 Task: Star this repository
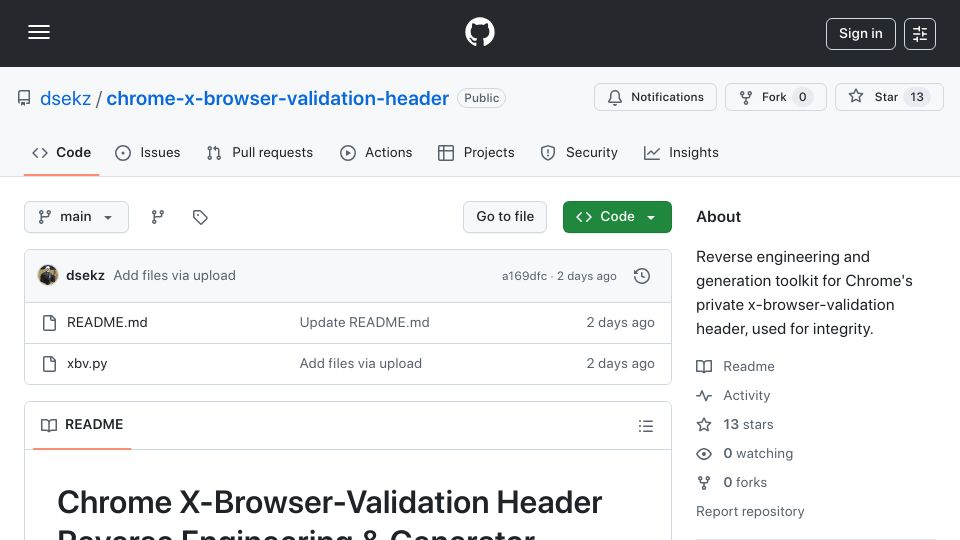(889, 97)
